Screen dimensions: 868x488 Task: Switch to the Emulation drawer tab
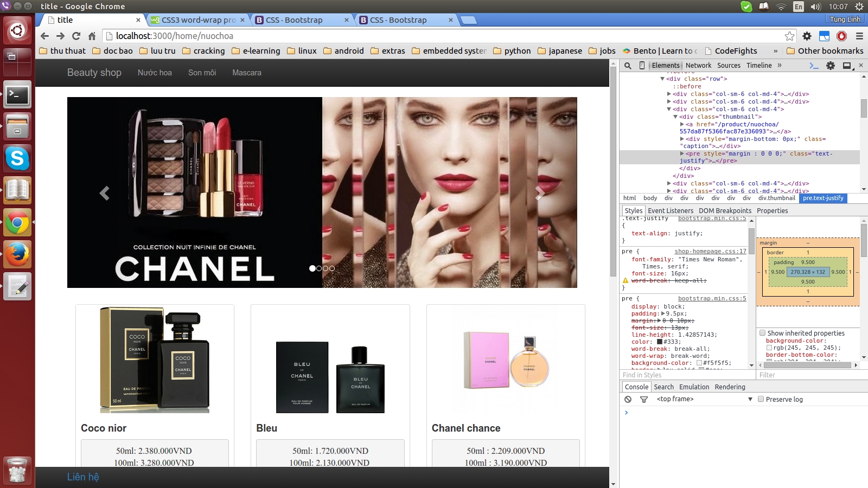pos(694,387)
